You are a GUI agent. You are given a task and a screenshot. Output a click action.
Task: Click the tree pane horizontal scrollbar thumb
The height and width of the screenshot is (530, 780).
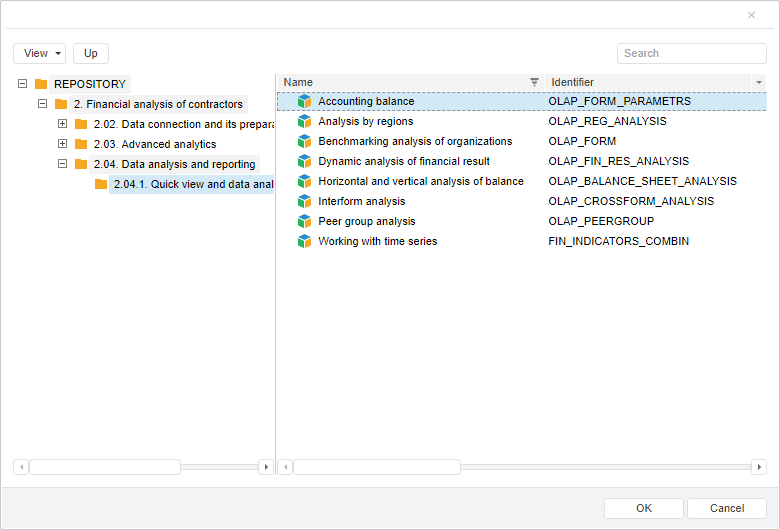105,467
